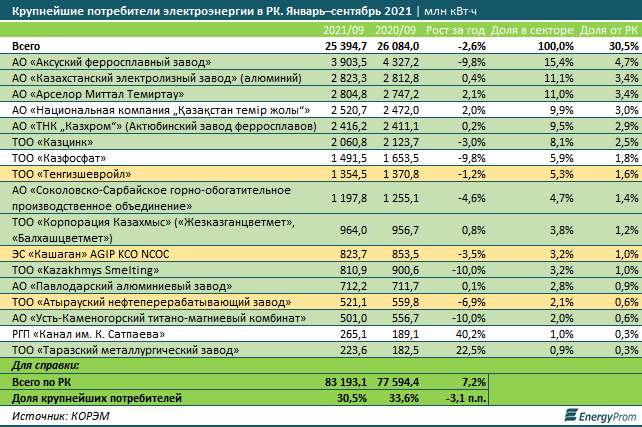Click the "Рост за год" column header
Viewport: 642px width, 427px height.
point(455,30)
